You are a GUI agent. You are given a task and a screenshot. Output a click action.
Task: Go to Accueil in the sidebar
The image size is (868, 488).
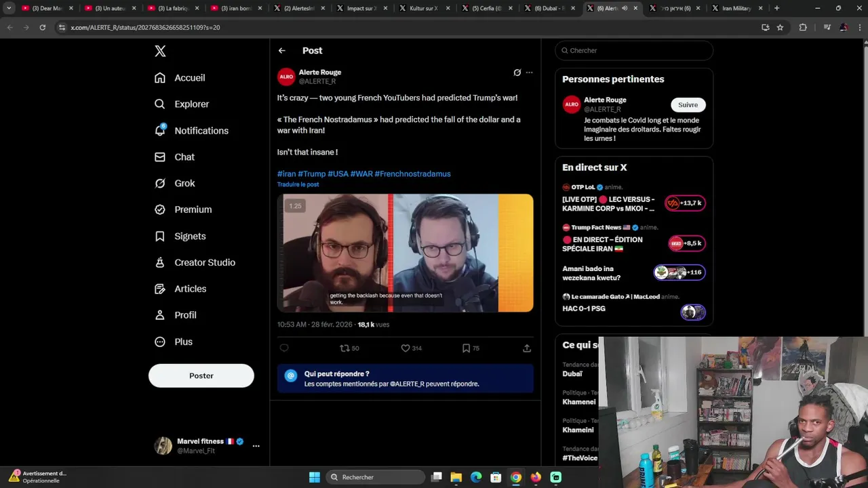tap(180, 78)
